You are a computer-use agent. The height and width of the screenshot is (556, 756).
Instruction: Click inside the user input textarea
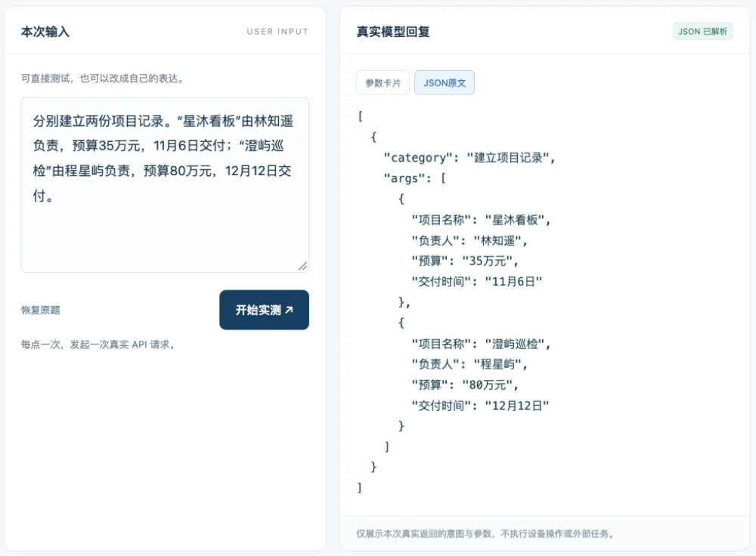165,184
